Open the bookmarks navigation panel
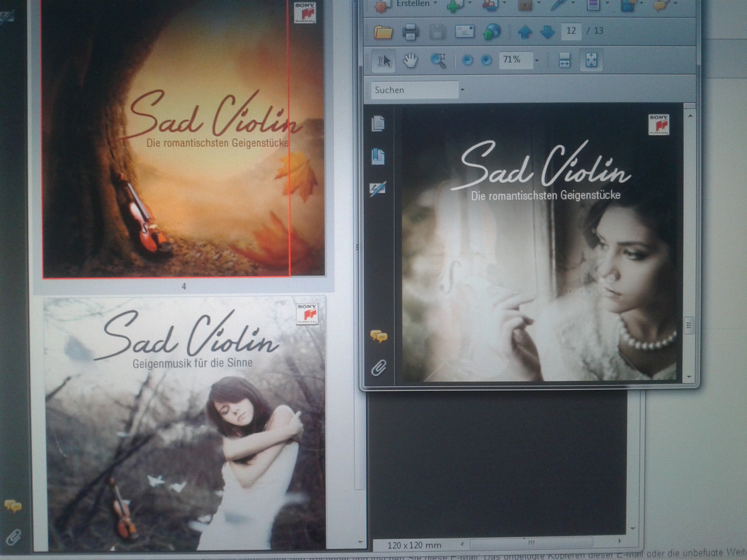This screenshot has height=560, width=747. 378,156
